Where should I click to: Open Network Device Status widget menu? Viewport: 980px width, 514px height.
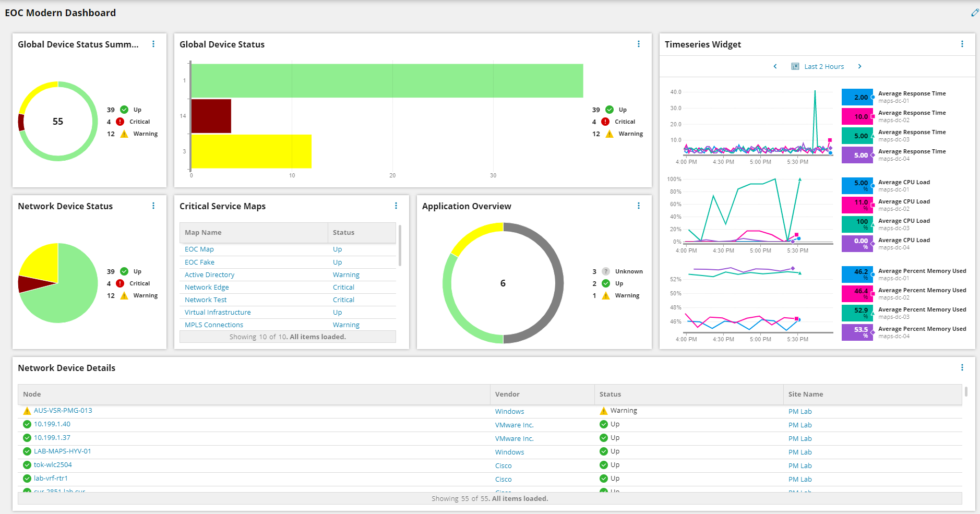click(153, 206)
